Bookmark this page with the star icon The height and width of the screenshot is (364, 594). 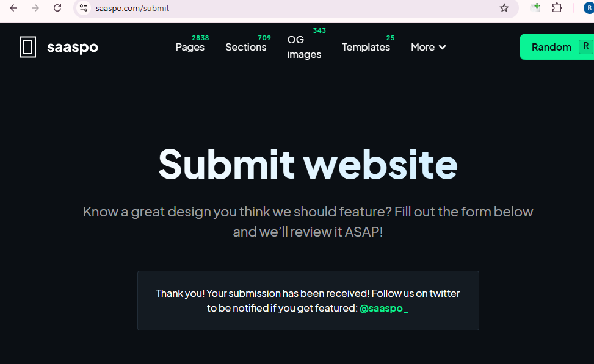[504, 8]
